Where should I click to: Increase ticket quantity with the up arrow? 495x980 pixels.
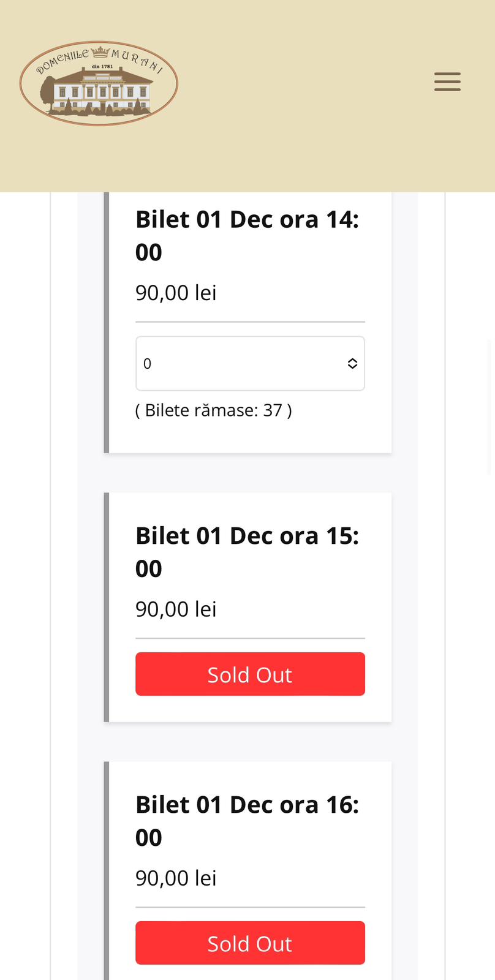[x=352, y=360]
